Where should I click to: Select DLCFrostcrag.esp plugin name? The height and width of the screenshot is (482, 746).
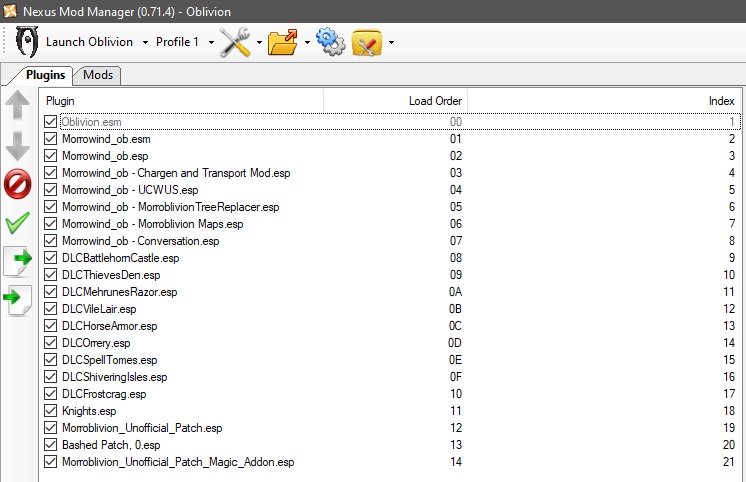pos(104,394)
